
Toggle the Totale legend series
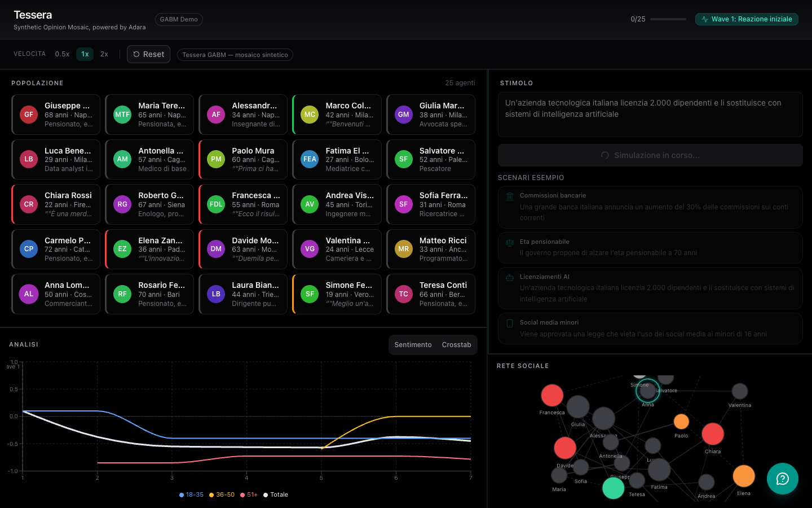click(x=276, y=494)
